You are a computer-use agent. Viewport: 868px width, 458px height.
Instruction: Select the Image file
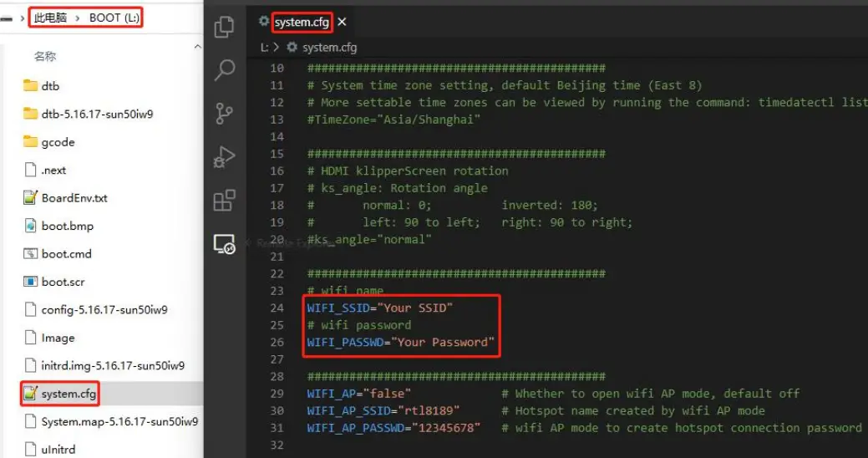(58, 338)
